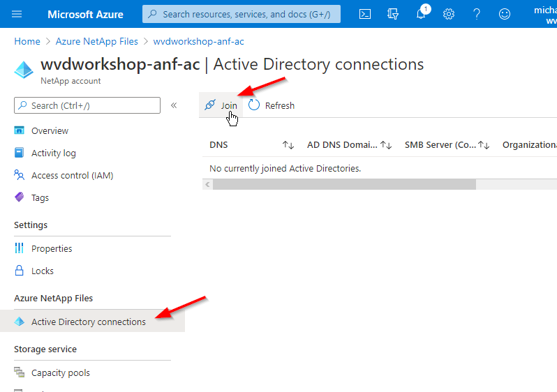
Task: Click the Activity log book icon
Action: (19, 153)
